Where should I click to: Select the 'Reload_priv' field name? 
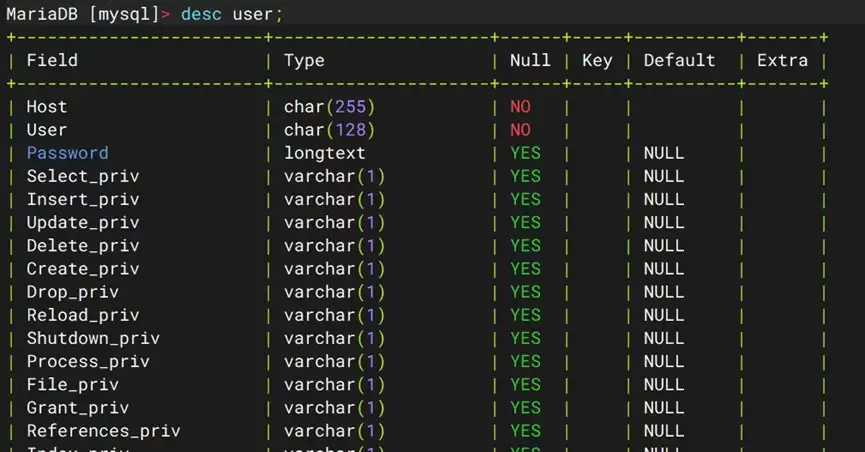(x=83, y=315)
